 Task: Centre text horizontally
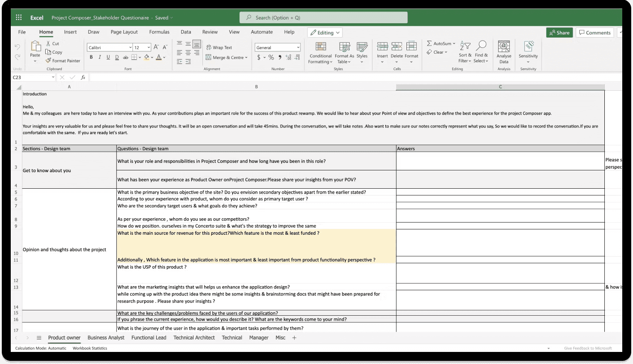188,52
